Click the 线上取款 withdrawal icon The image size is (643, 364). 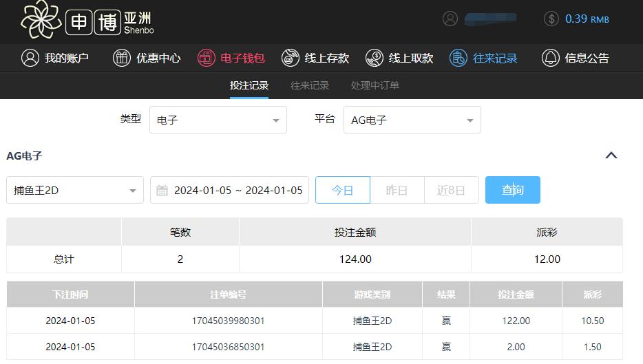[375, 58]
